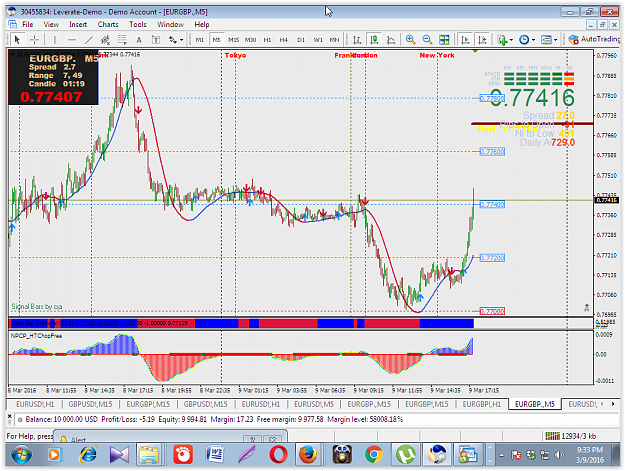
Task: Open Windows Start menu
Action: pos(22,455)
